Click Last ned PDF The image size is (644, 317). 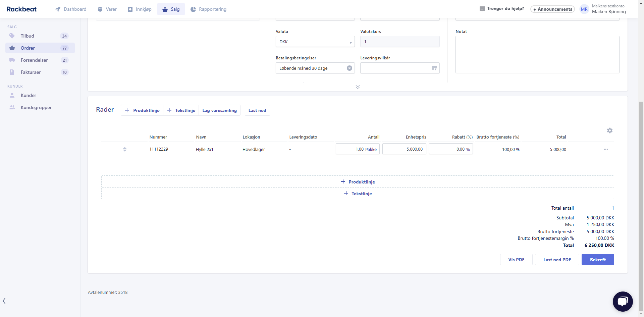pyautogui.click(x=557, y=260)
